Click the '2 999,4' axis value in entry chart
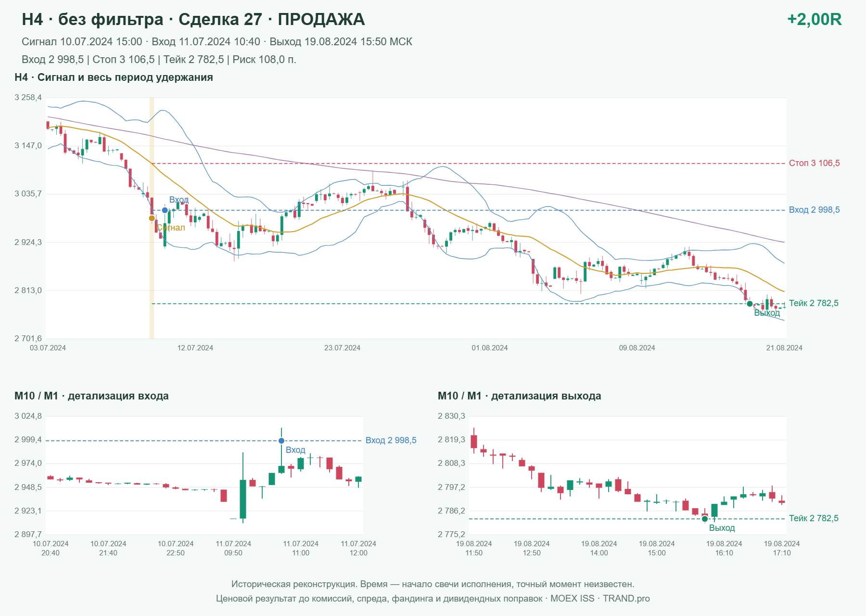Screen dimensions: 866x616 pos(28,440)
